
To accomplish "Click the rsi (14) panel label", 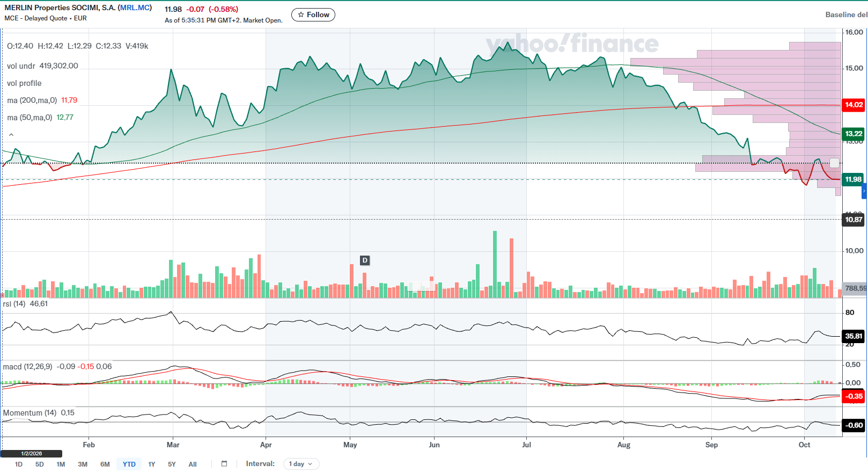I will point(14,304).
